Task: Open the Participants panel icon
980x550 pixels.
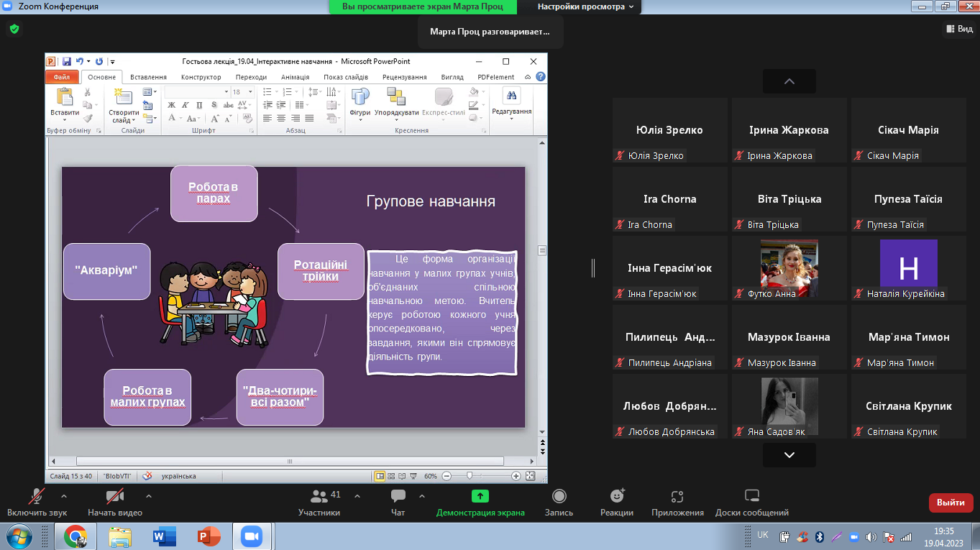Action: pos(319,496)
